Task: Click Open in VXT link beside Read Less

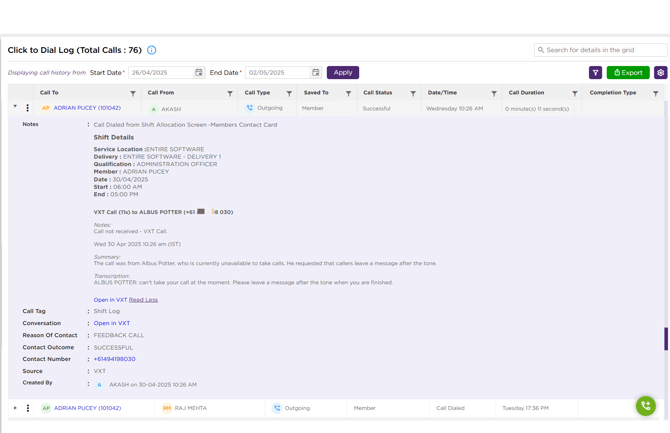Action: 110,300
